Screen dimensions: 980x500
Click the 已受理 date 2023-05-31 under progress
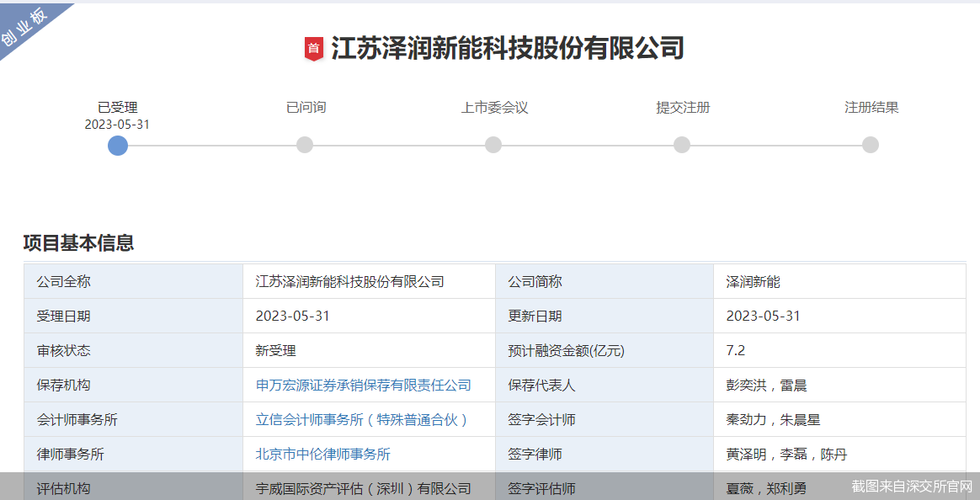(x=118, y=125)
